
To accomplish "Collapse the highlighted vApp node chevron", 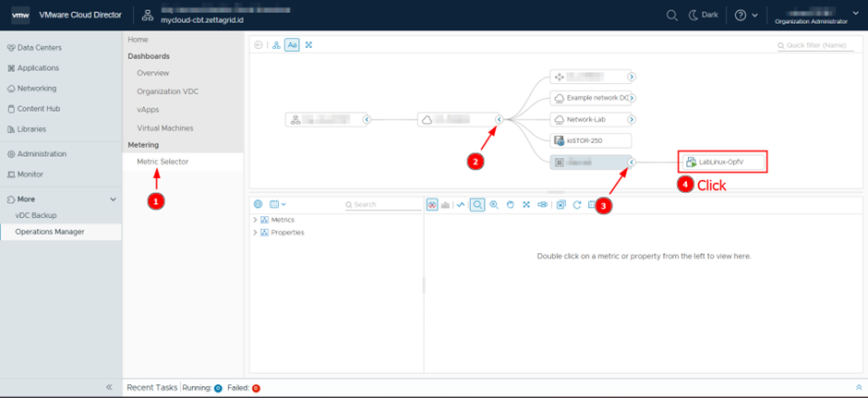I will click(x=631, y=162).
